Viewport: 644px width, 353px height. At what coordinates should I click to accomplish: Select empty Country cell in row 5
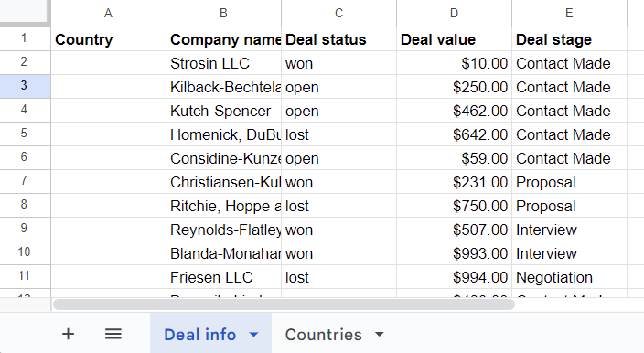click(109, 134)
